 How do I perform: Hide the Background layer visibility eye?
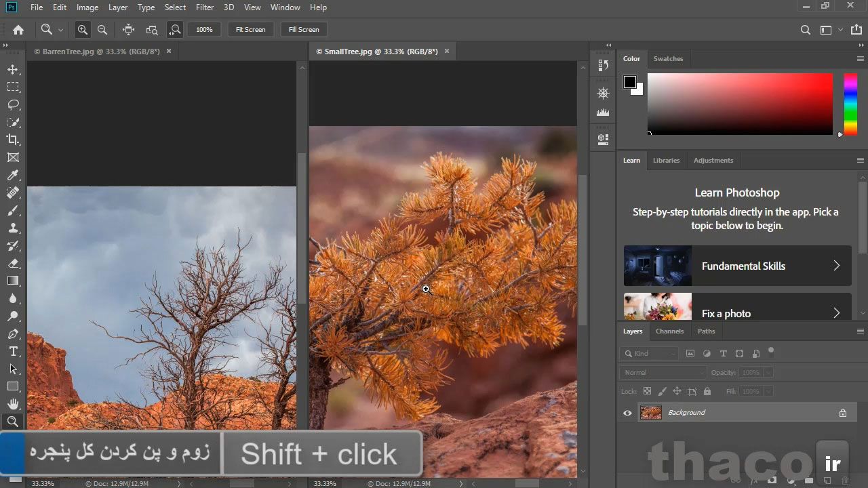pos(627,413)
